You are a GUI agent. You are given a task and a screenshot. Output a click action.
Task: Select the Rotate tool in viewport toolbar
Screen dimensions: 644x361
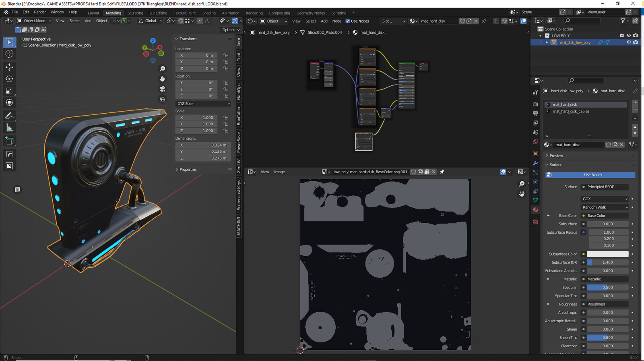click(9, 79)
